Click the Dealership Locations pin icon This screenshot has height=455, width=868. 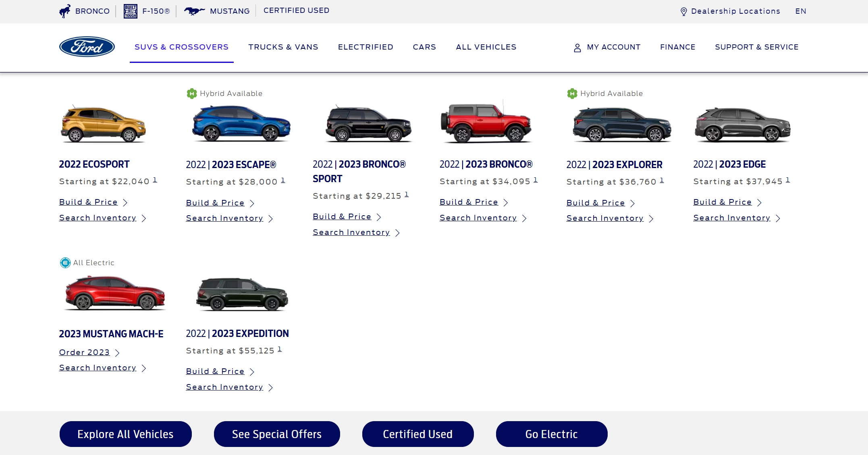point(683,11)
